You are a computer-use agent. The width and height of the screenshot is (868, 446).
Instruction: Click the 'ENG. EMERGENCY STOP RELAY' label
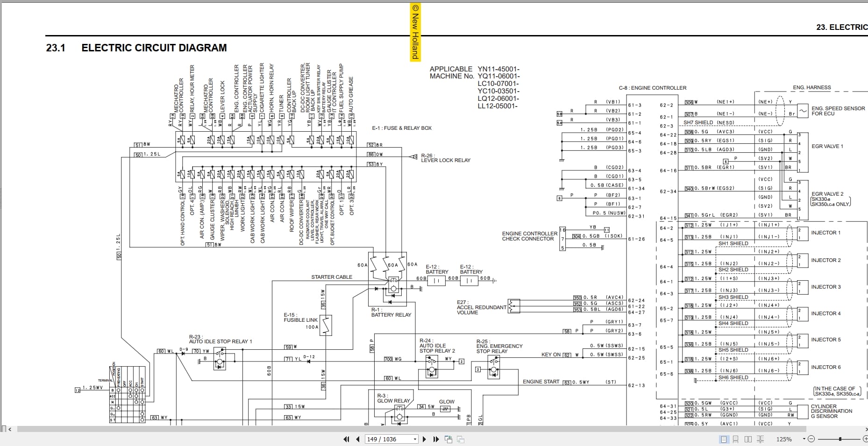[x=499, y=348]
